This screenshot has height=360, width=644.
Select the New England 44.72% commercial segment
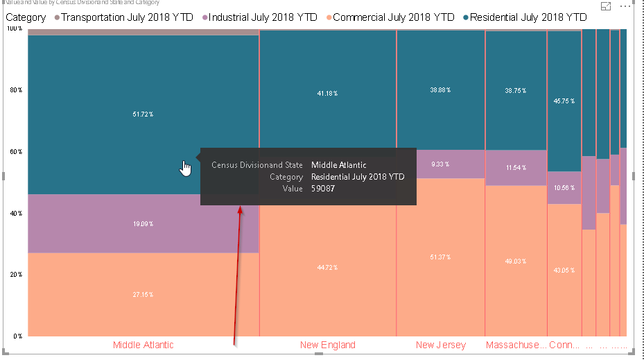tap(327, 268)
